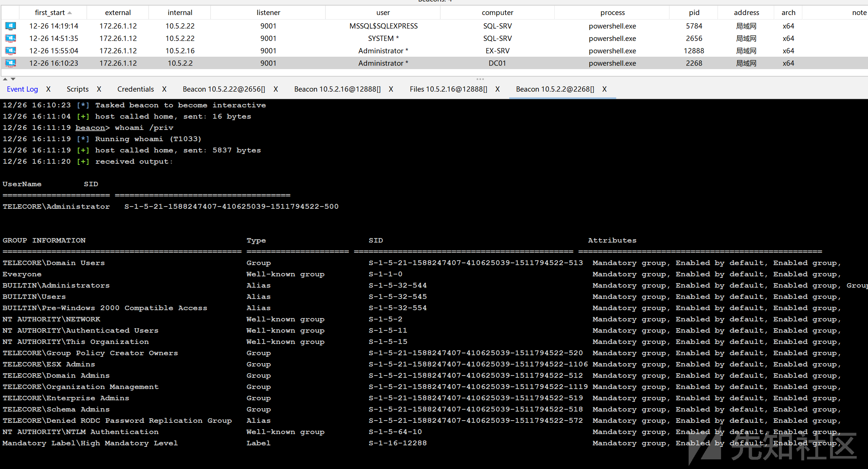Close Beacon 10.5.2.2@2268 tab
This screenshot has height=469, width=868.
605,89
